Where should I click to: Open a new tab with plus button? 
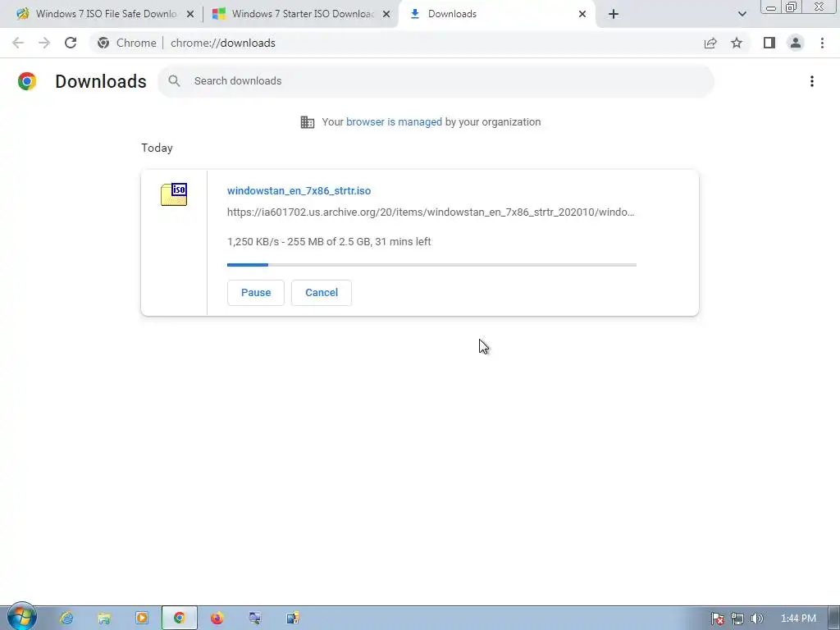[x=614, y=14]
